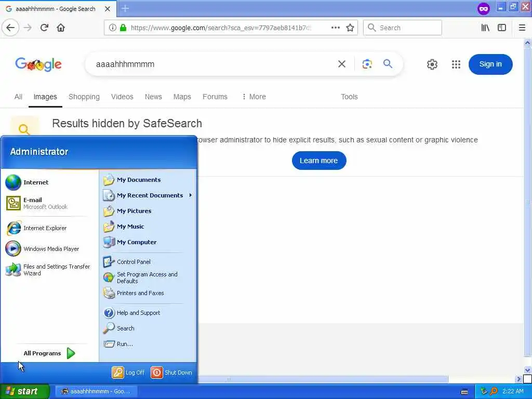Viewport: 532px width, 399px height.
Task: Click the Firefox toolbar Search field
Action: pyautogui.click(x=403, y=28)
